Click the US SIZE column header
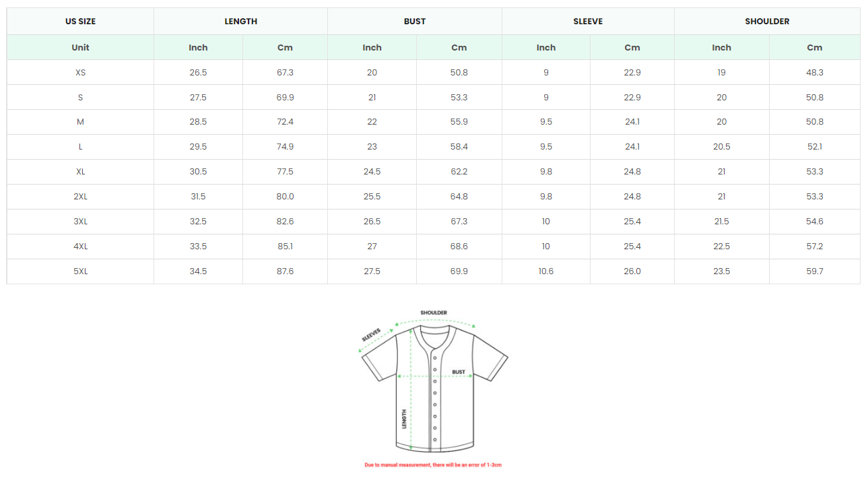This screenshot has height=481, width=868. [80, 22]
